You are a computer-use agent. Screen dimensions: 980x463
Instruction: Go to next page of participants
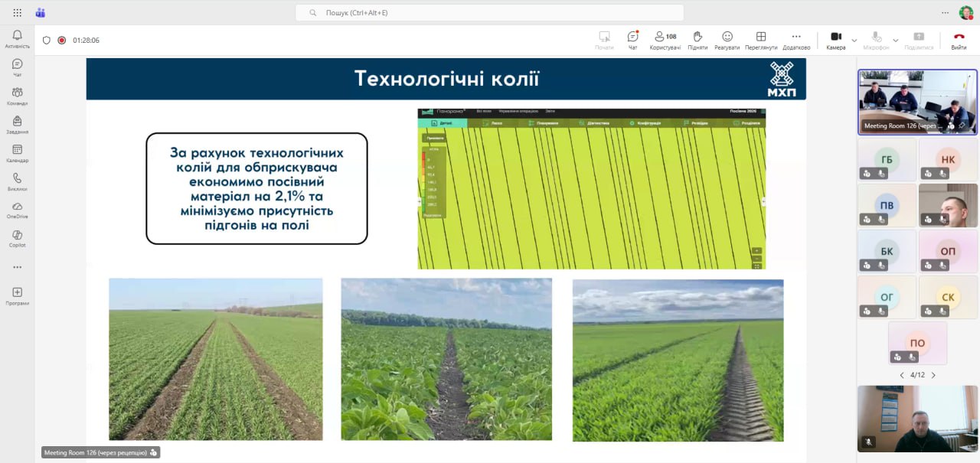[933, 375]
